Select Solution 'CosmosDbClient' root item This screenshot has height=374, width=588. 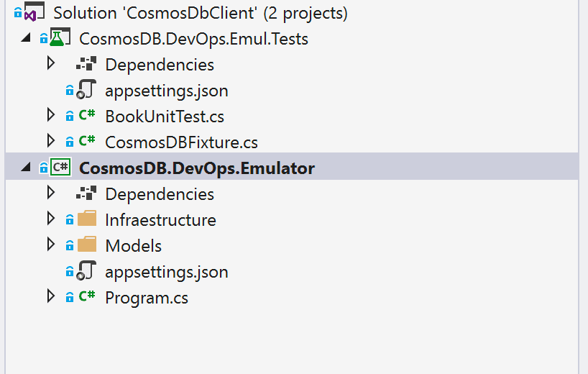[x=201, y=13]
